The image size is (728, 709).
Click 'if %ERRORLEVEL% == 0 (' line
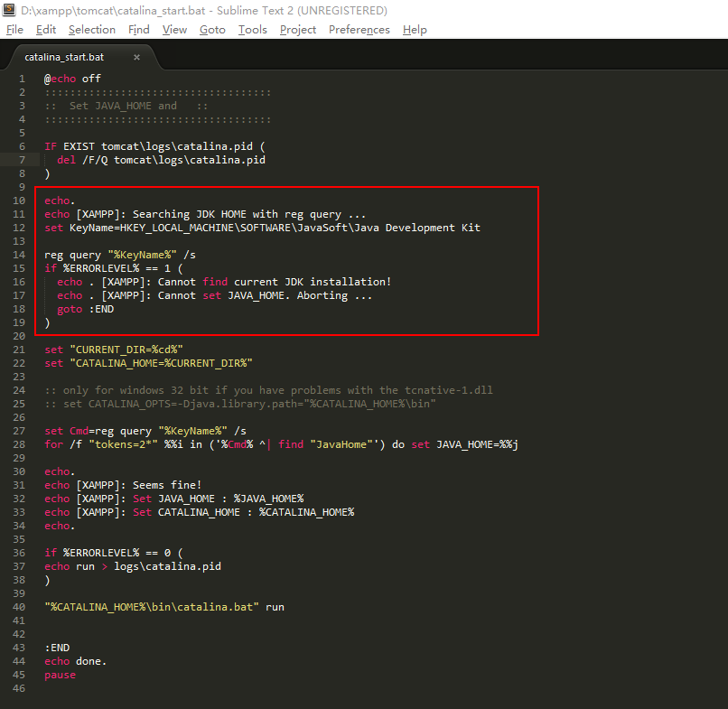pyautogui.click(x=114, y=553)
